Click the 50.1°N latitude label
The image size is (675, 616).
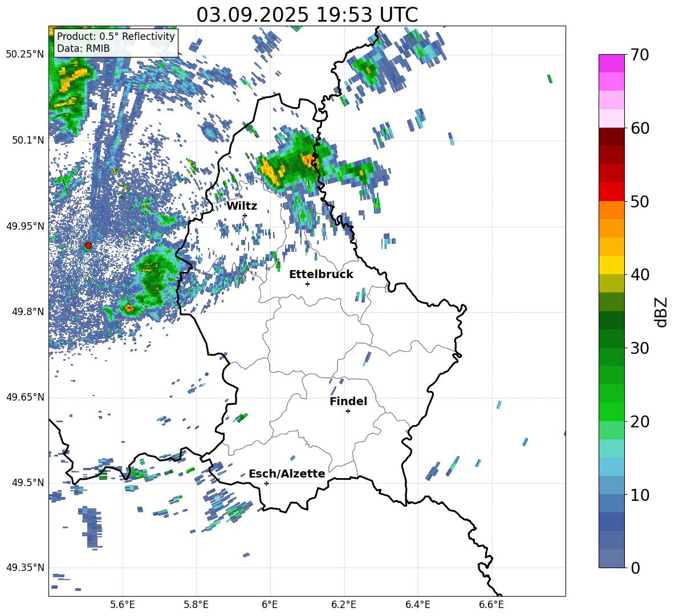pyautogui.click(x=29, y=140)
